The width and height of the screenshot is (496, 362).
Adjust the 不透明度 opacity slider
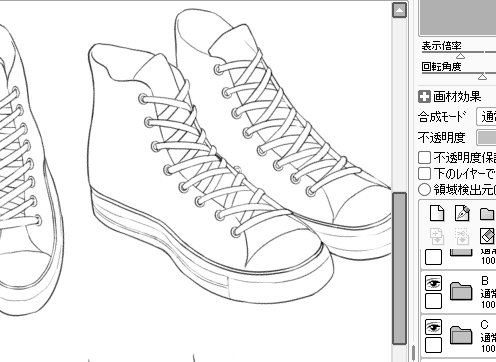click(486, 137)
